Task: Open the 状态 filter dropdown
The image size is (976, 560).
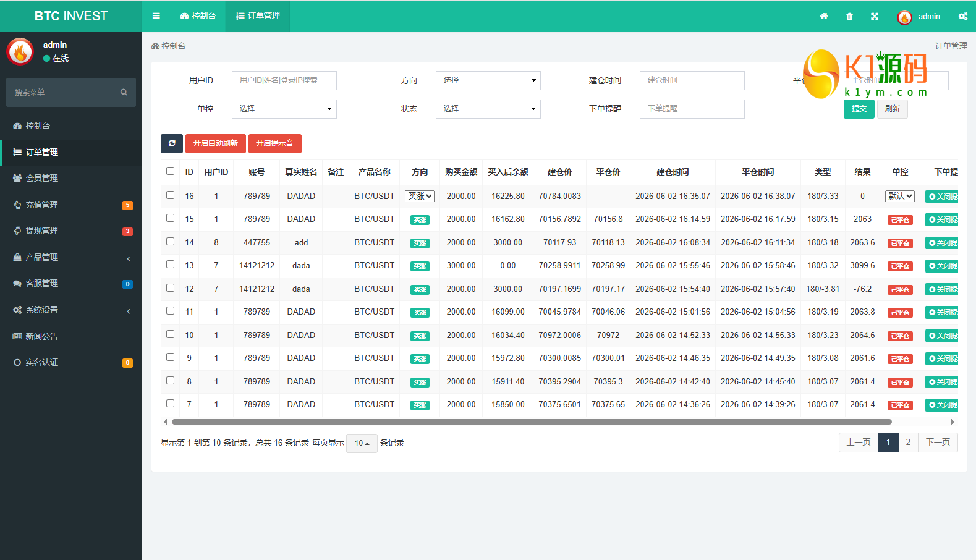Action: click(488, 109)
